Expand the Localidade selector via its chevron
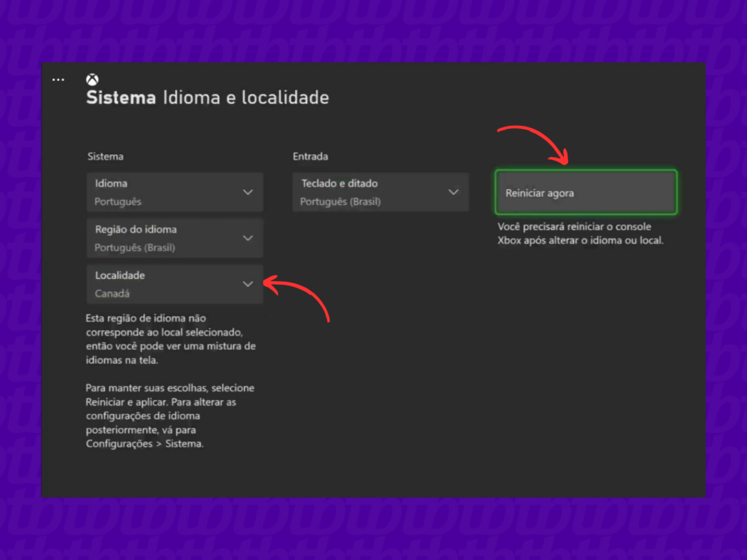Screen dimensions: 747x560 pyautogui.click(x=248, y=283)
